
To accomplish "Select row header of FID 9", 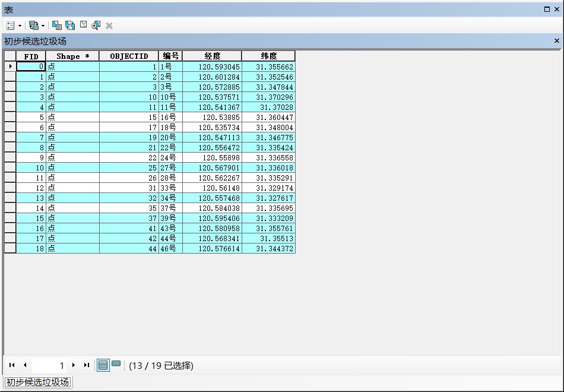I will coord(10,157).
